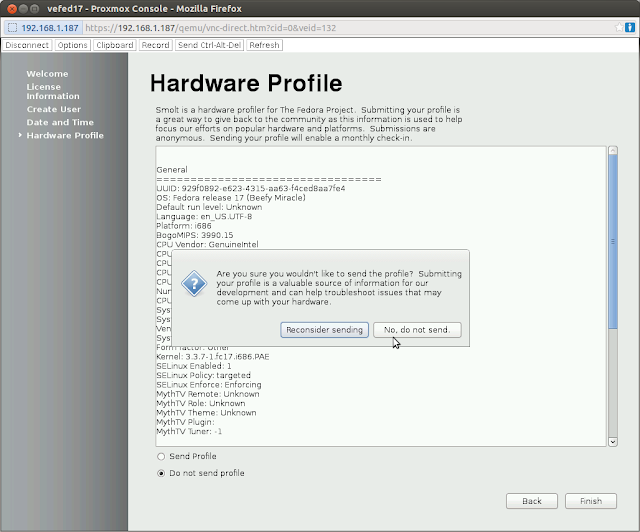Click 'MythTV Tuner: -1' line
The image size is (640, 532).
coord(189,432)
